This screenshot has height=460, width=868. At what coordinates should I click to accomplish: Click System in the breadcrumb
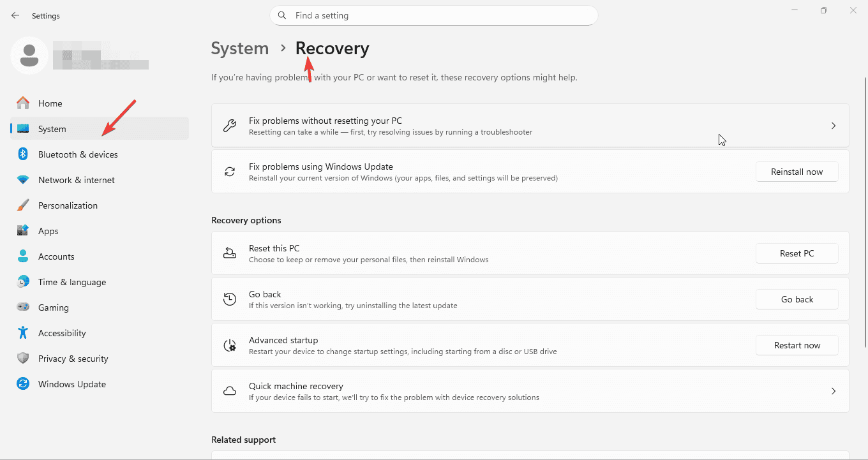(x=240, y=48)
